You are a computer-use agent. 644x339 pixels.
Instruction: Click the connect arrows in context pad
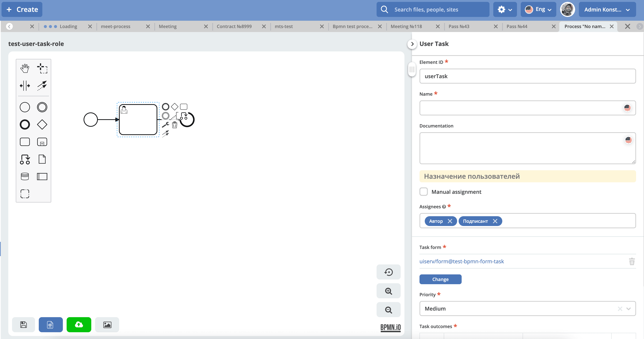tap(165, 134)
